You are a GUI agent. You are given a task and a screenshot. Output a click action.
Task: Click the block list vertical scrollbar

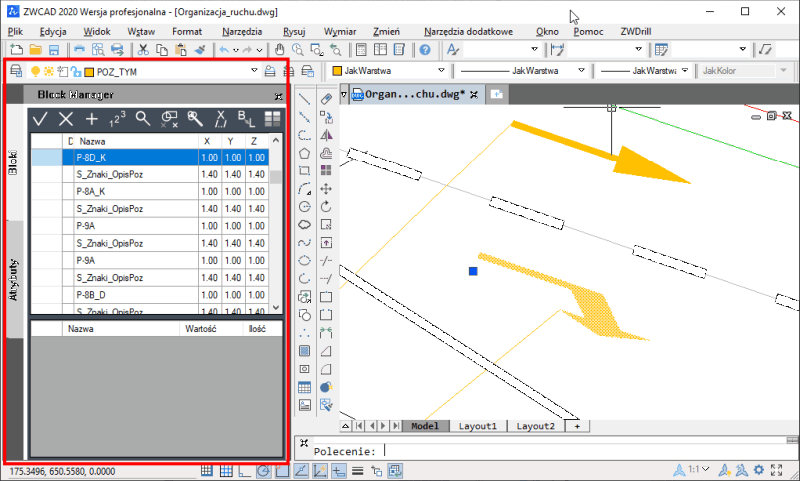tap(276, 224)
